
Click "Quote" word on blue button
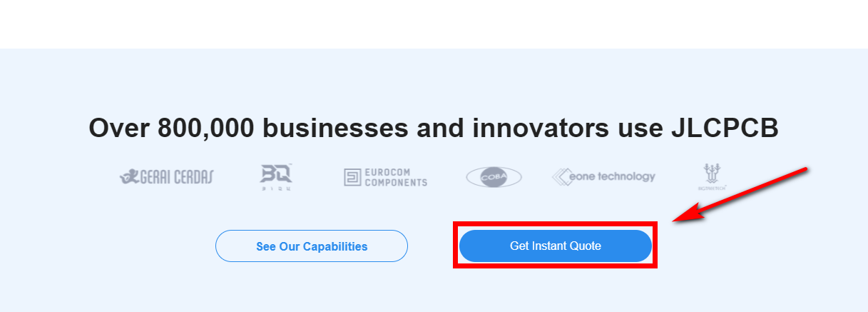585,246
